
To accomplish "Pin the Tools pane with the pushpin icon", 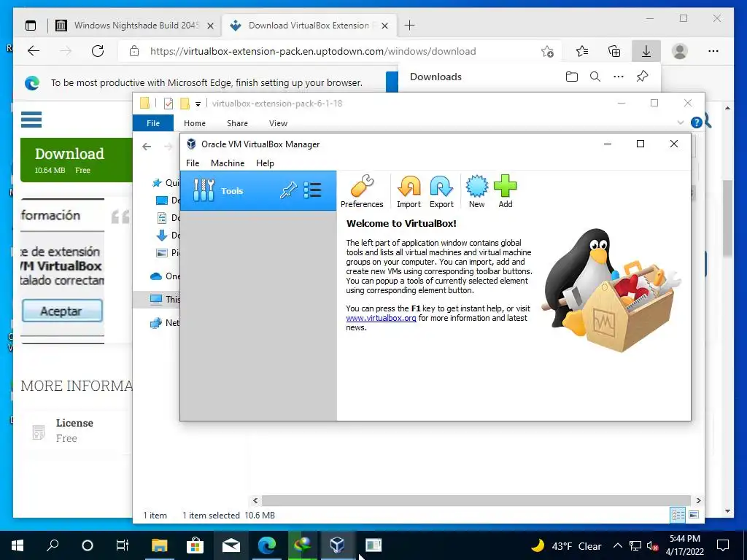I will click(x=288, y=190).
